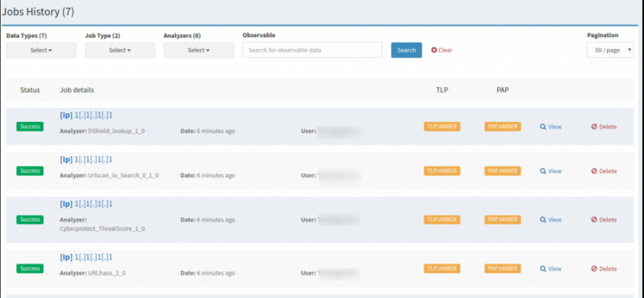Open the Analyzers Select dropdown

(x=199, y=50)
